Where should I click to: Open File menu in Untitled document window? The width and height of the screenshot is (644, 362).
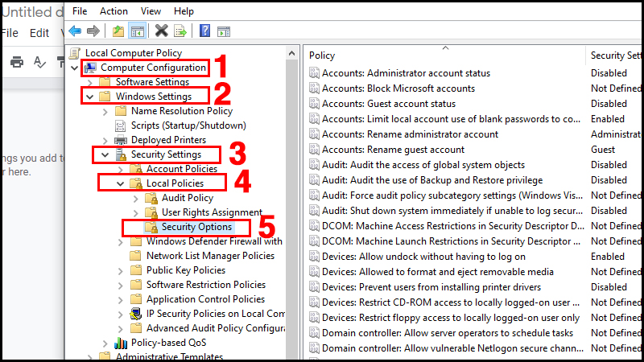coord(10,33)
